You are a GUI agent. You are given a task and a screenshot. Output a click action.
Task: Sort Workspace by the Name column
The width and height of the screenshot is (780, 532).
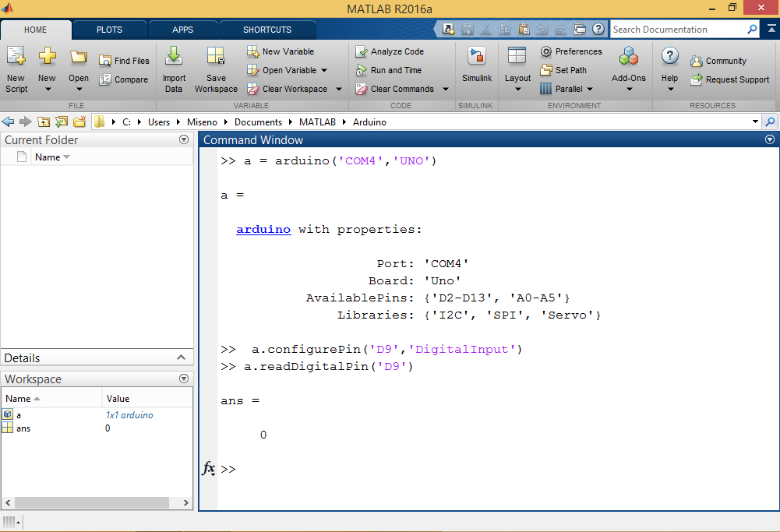pos(51,399)
